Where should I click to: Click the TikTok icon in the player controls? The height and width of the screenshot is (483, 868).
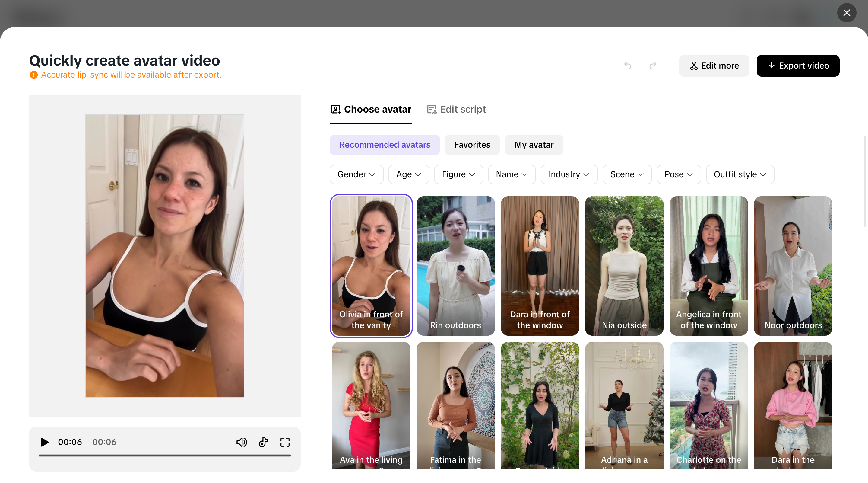pos(263,442)
